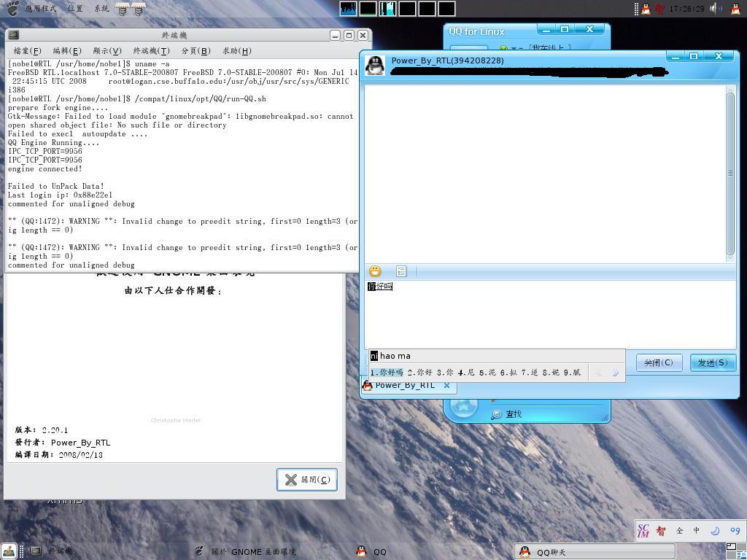Open GNOME foot main menu icon

point(13,8)
